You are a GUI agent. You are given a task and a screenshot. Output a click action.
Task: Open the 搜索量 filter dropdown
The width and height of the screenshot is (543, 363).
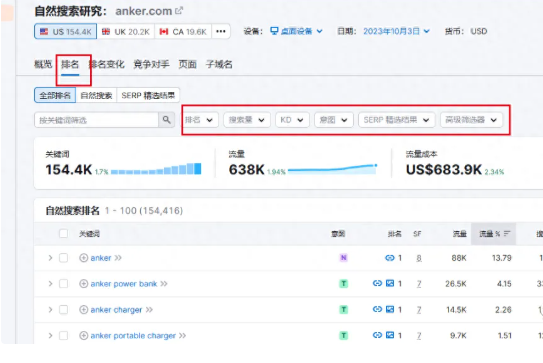(x=247, y=120)
